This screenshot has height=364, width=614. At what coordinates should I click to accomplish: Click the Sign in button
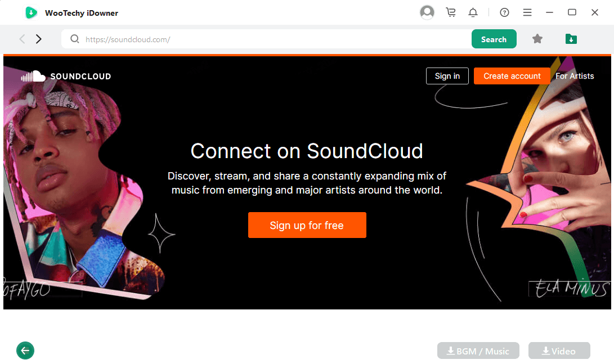pyautogui.click(x=447, y=76)
